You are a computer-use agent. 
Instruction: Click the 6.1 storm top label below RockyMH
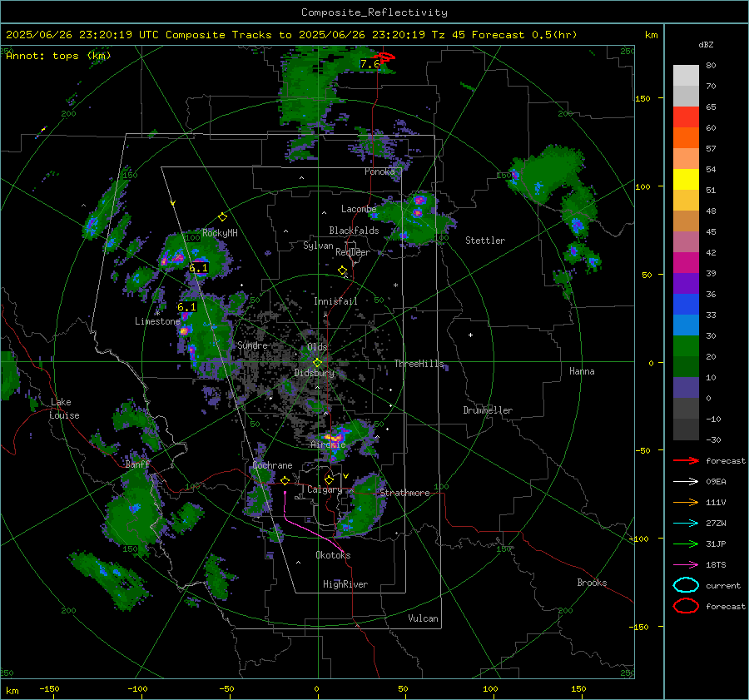tap(198, 268)
